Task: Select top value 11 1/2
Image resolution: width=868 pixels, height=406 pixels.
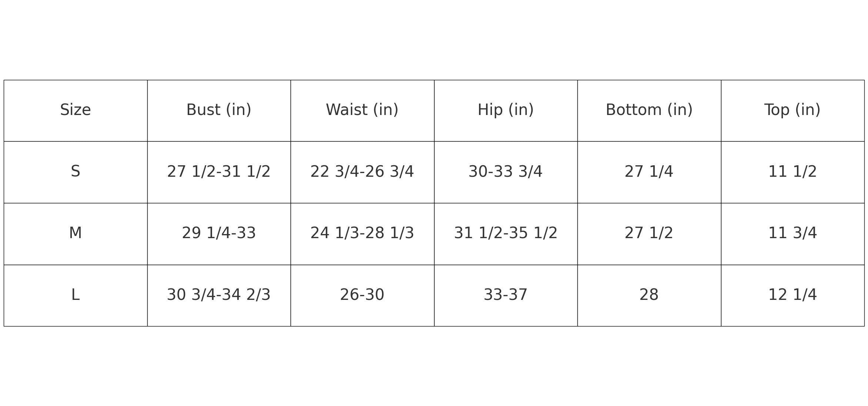Action: coord(792,172)
